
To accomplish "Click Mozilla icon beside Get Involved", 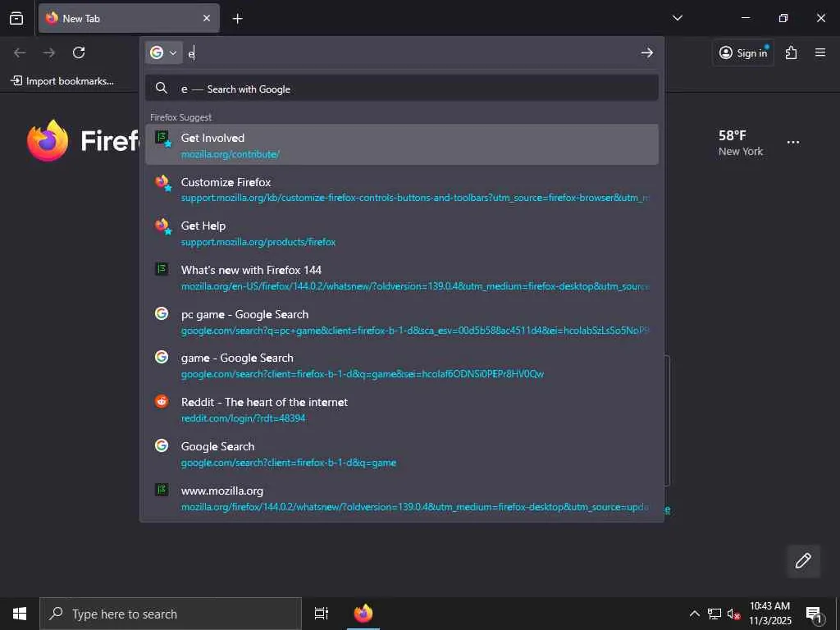I will click(163, 138).
